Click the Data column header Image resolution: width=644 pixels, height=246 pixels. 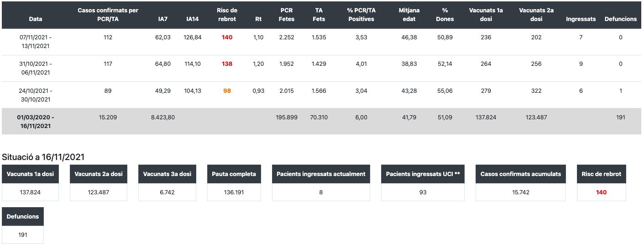[36, 19]
